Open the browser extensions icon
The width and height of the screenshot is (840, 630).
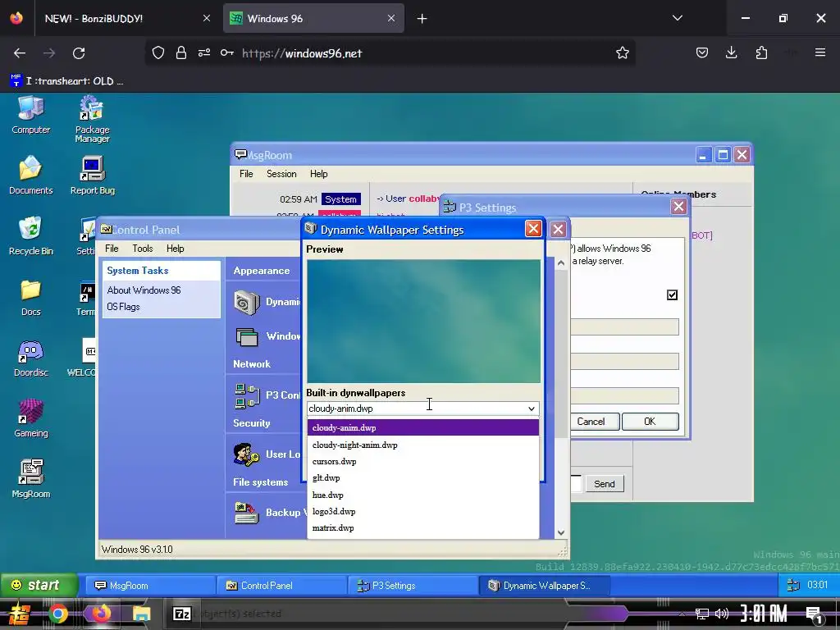click(761, 52)
